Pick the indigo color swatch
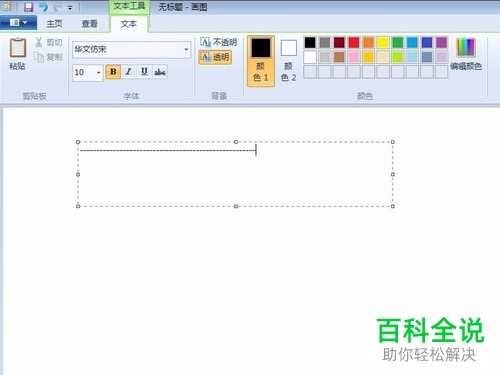 coord(427,43)
